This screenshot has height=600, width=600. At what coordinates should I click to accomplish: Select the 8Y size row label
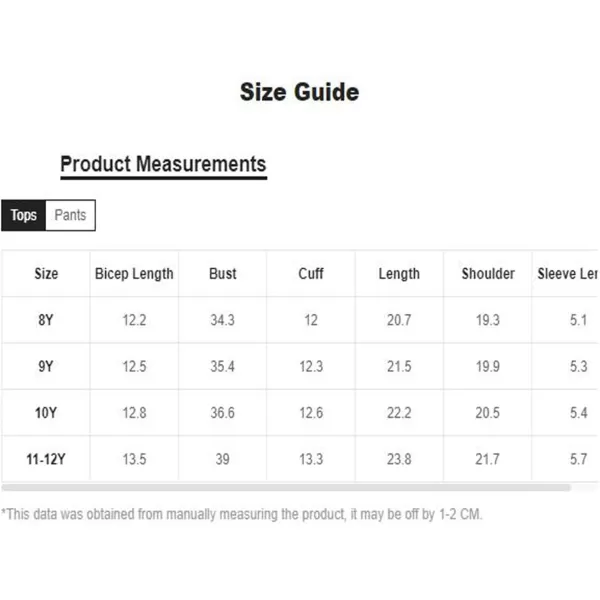(46, 320)
